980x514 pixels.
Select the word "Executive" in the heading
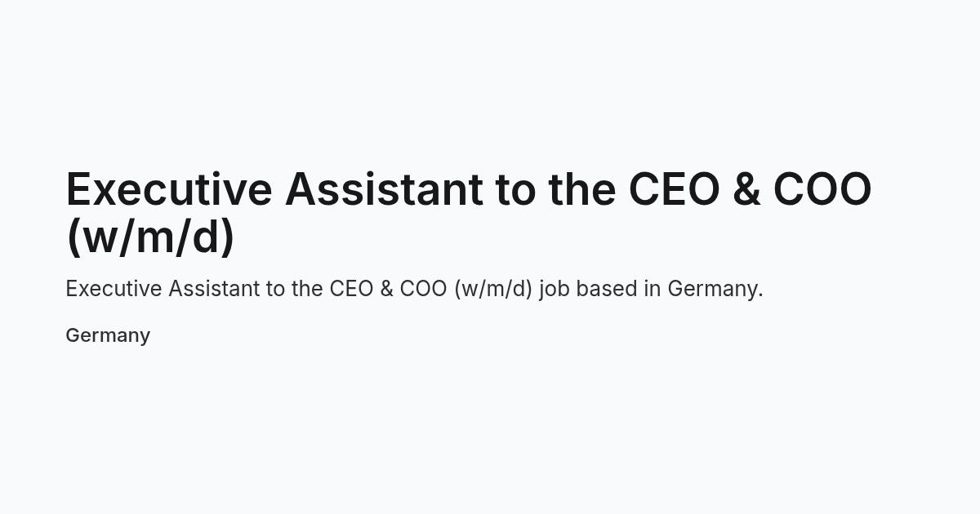[169, 188]
